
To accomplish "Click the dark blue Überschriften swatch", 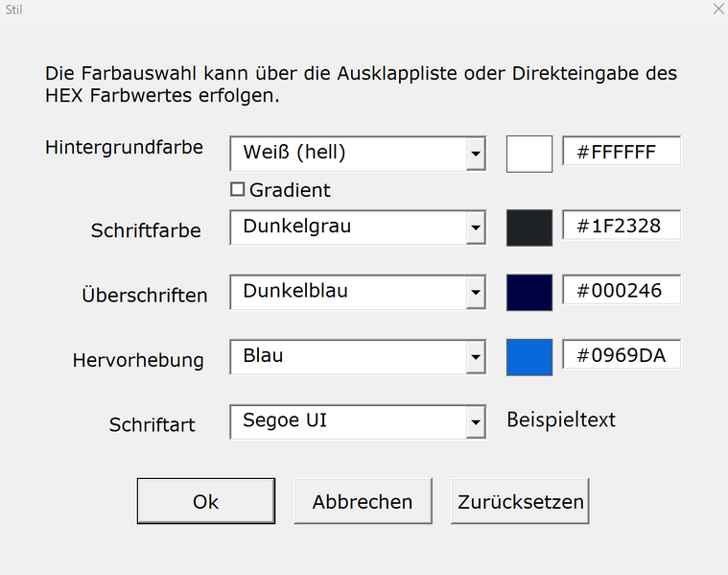I will coord(529,293).
